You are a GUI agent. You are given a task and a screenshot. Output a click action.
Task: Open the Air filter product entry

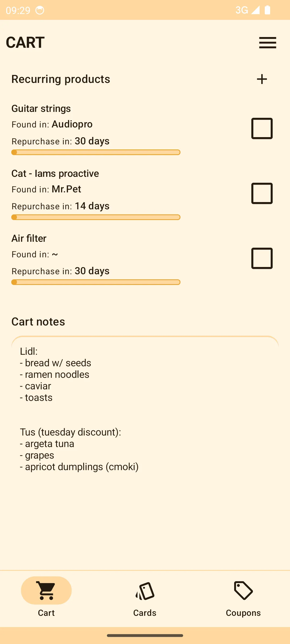point(29,239)
